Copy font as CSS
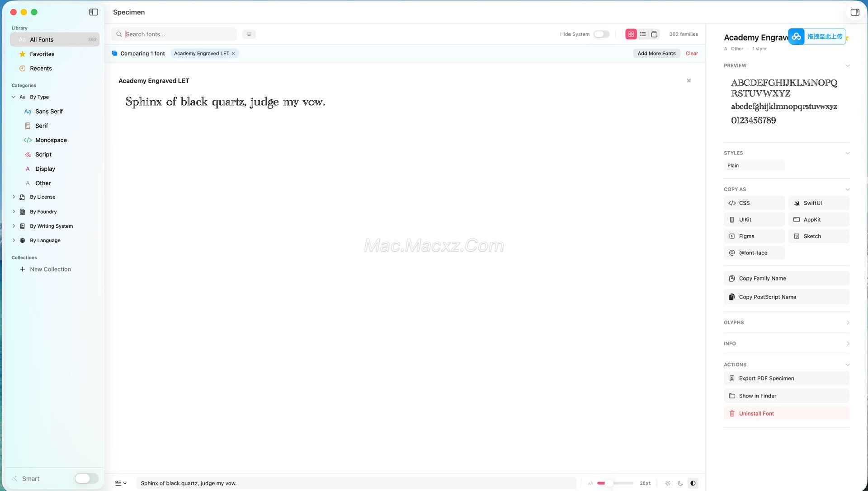This screenshot has height=491, width=868. click(754, 203)
